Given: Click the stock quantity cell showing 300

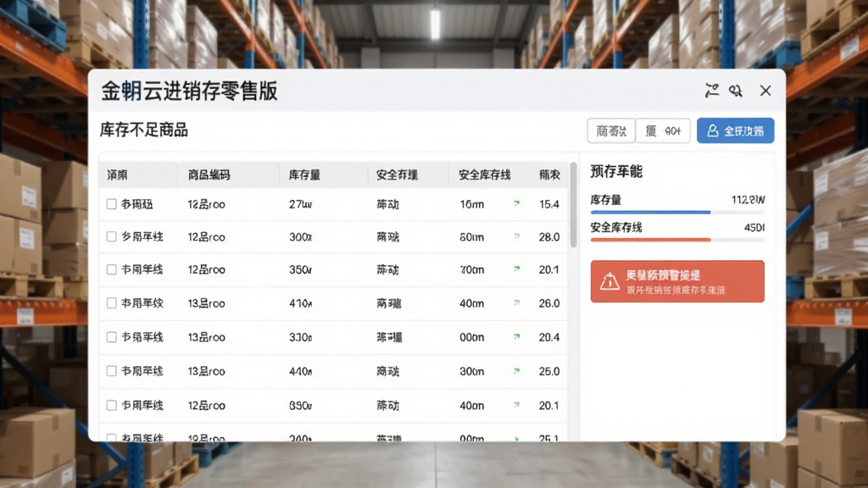Looking at the screenshot, I should 301,237.
